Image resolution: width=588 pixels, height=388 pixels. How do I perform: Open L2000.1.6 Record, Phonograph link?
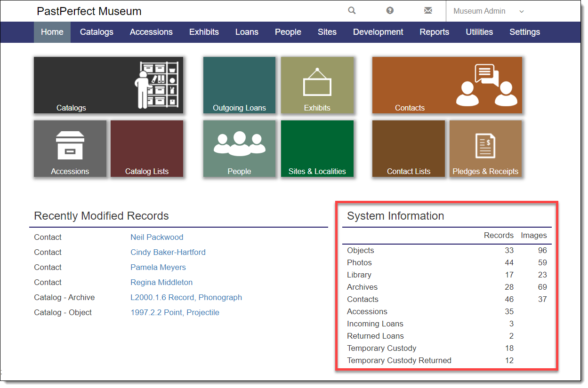click(x=186, y=298)
